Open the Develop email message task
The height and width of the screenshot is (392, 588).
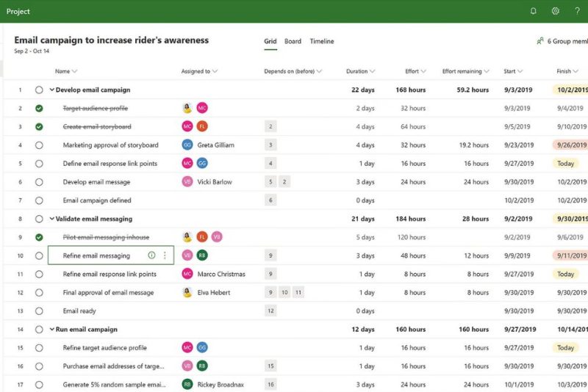(96, 182)
